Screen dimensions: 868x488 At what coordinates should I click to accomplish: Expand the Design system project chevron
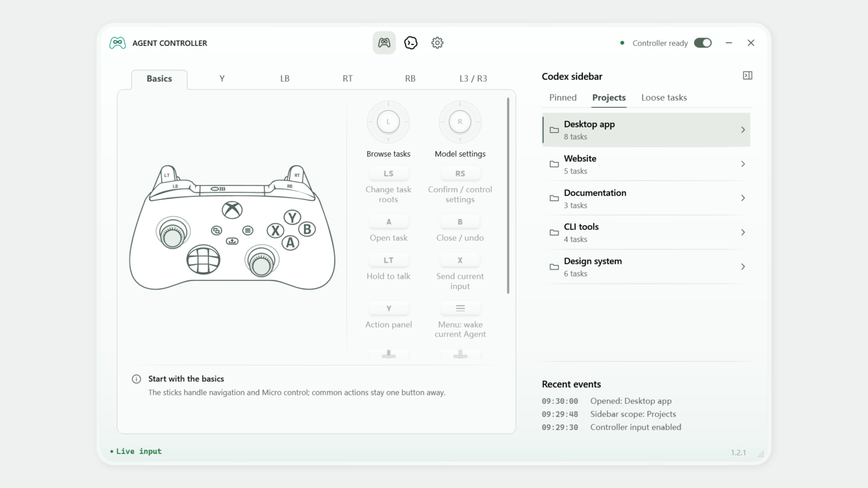(x=743, y=267)
